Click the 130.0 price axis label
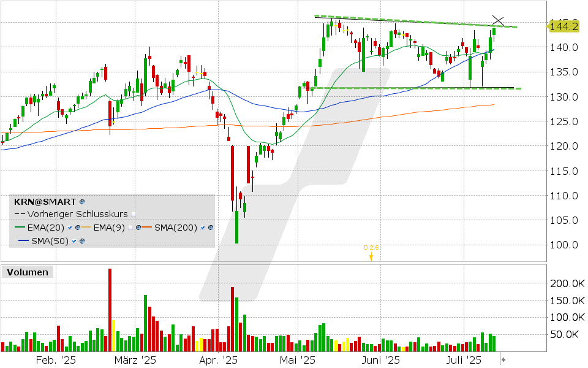Viewport: 588px width, 368px height. tap(563, 97)
